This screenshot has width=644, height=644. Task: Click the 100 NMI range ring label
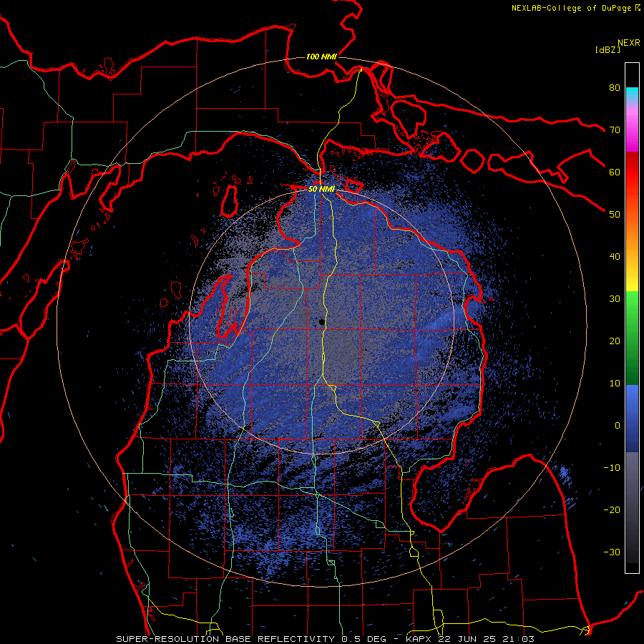click(321, 57)
